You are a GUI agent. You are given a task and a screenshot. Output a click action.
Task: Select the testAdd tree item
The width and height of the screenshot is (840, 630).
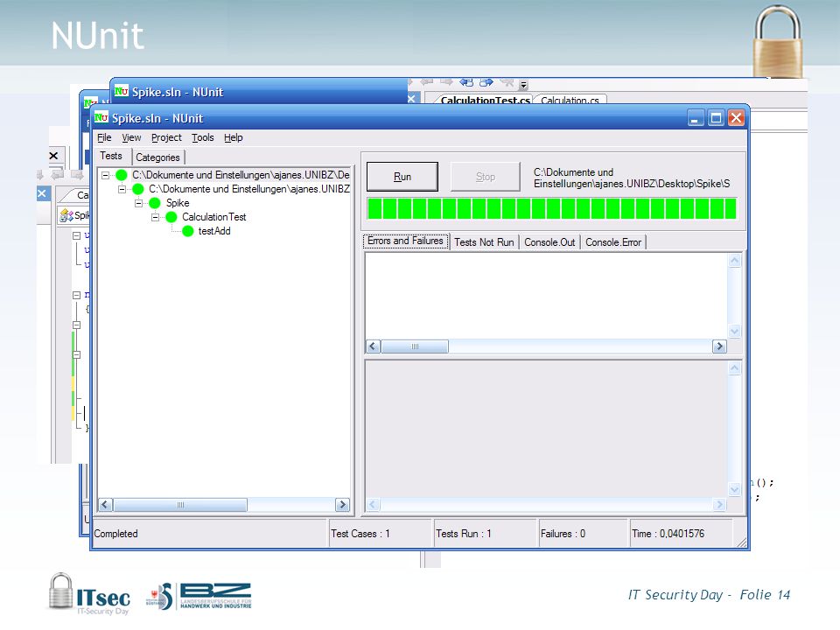pos(214,231)
